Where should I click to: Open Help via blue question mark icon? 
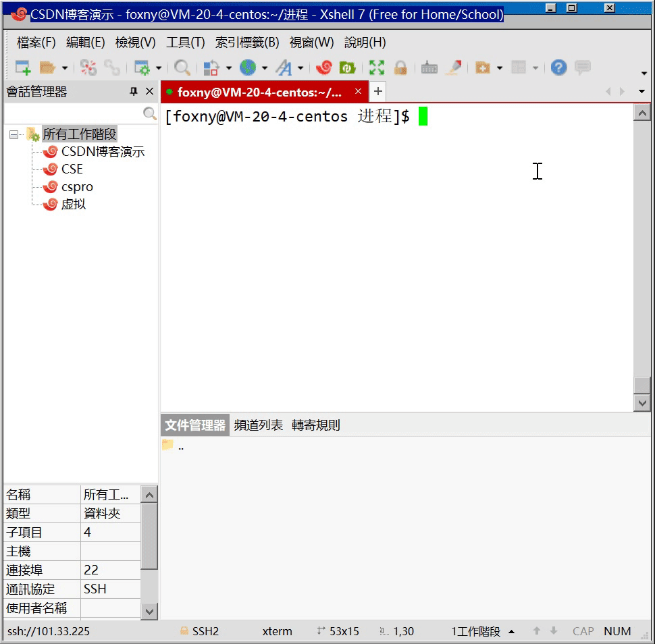[558, 68]
